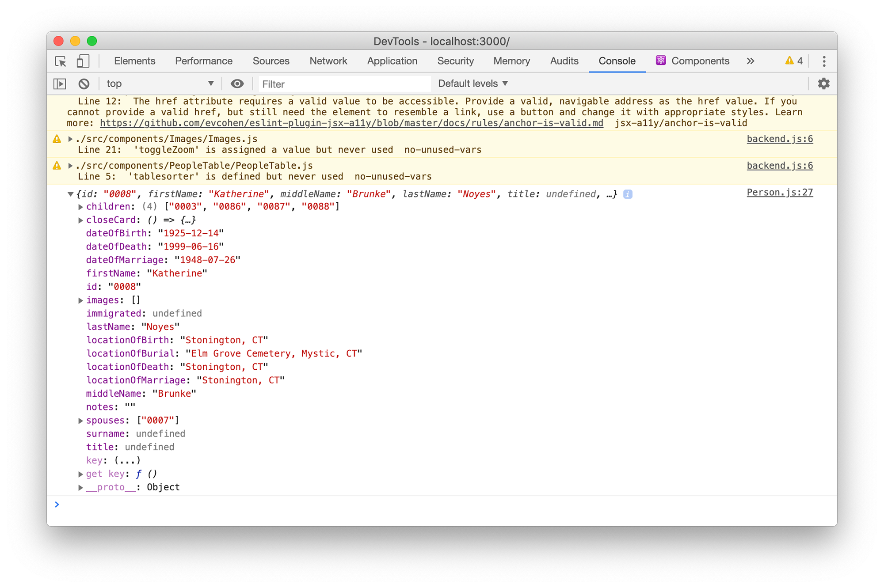This screenshot has width=884, height=588.
Task: Click the show console drawer icon
Action: (60, 83)
